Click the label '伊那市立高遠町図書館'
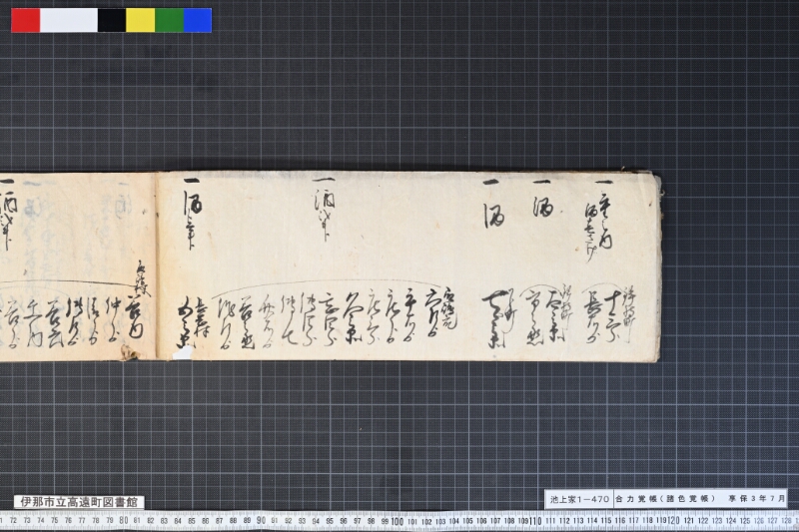Screen dimensions: 799x532 (x=79, y=502)
